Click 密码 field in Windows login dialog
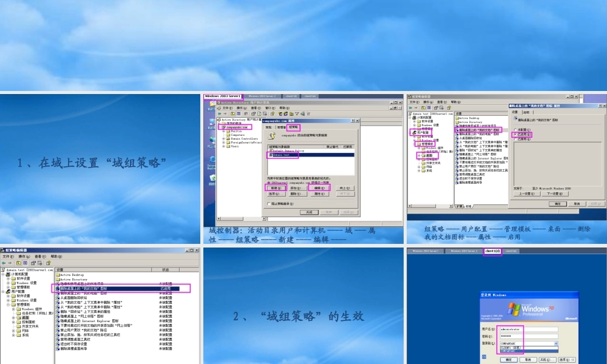 pyautogui.click(x=529, y=336)
